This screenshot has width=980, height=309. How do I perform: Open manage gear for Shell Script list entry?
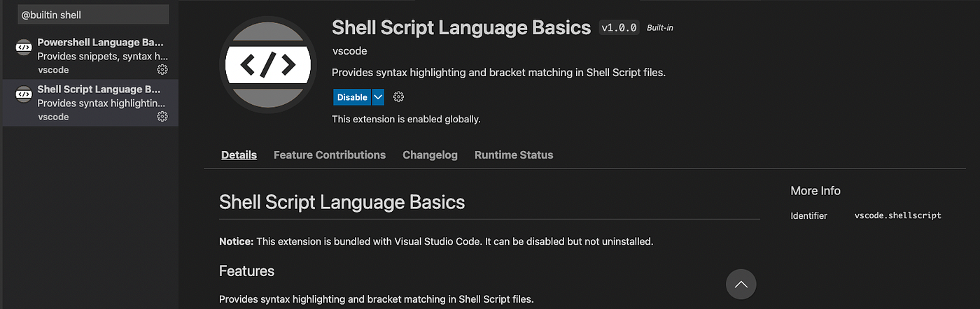click(x=162, y=117)
